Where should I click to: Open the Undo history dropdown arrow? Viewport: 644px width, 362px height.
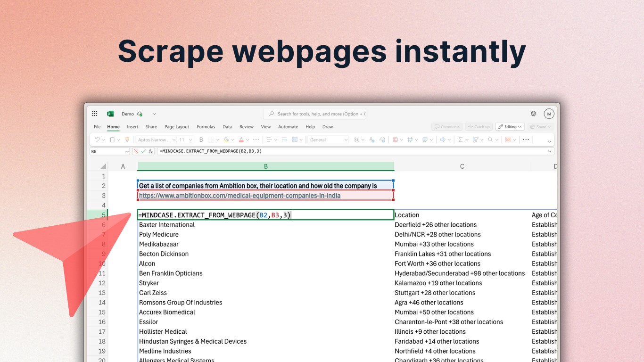tap(104, 140)
